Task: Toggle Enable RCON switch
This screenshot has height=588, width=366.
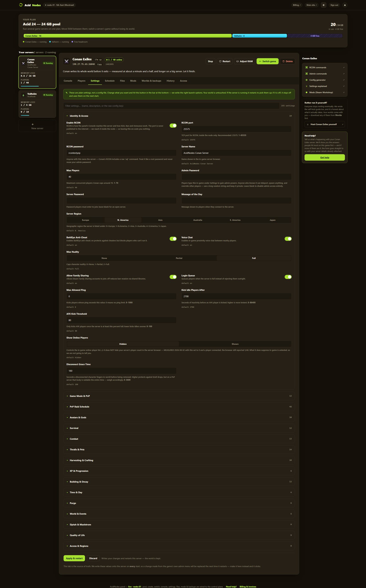Action: click(173, 126)
